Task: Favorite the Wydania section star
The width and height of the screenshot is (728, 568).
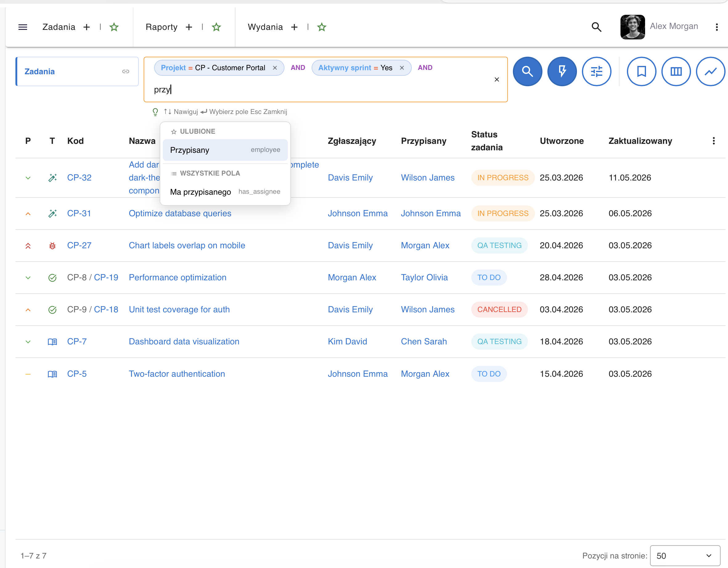Action: click(322, 27)
